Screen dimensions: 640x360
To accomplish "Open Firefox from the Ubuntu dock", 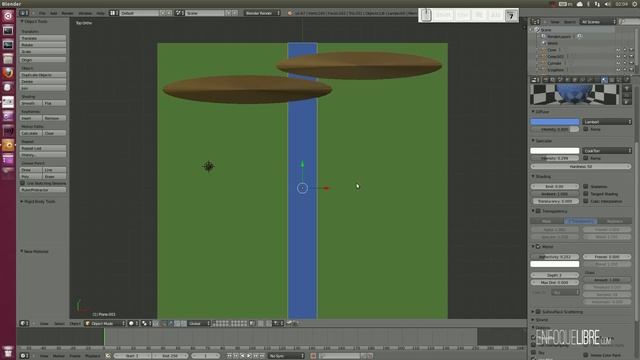I will [8, 73].
